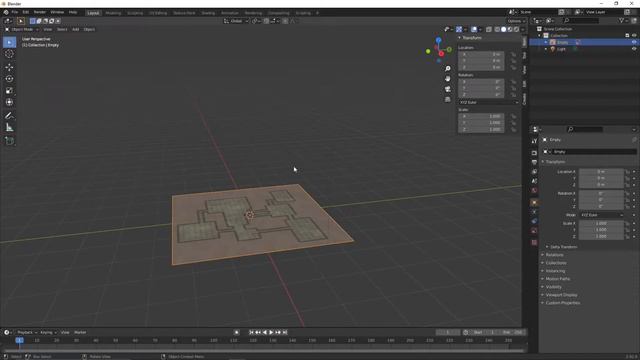Select the Select Box tool
The width and height of the screenshot is (640, 360).
tap(9, 42)
